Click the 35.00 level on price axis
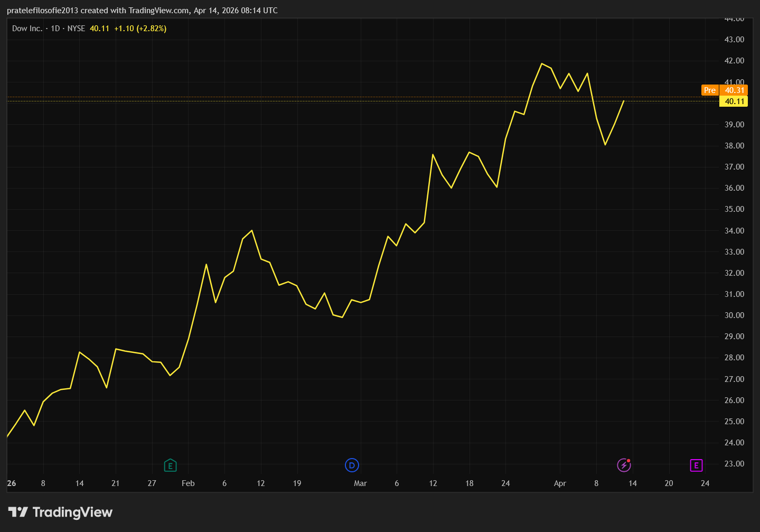This screenshot has height=532, width=760. point(734,209)
